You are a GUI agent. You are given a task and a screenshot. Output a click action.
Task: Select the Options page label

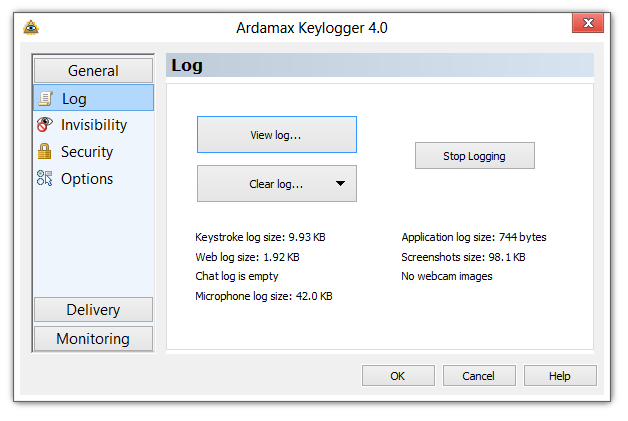[x=87, y=179]
